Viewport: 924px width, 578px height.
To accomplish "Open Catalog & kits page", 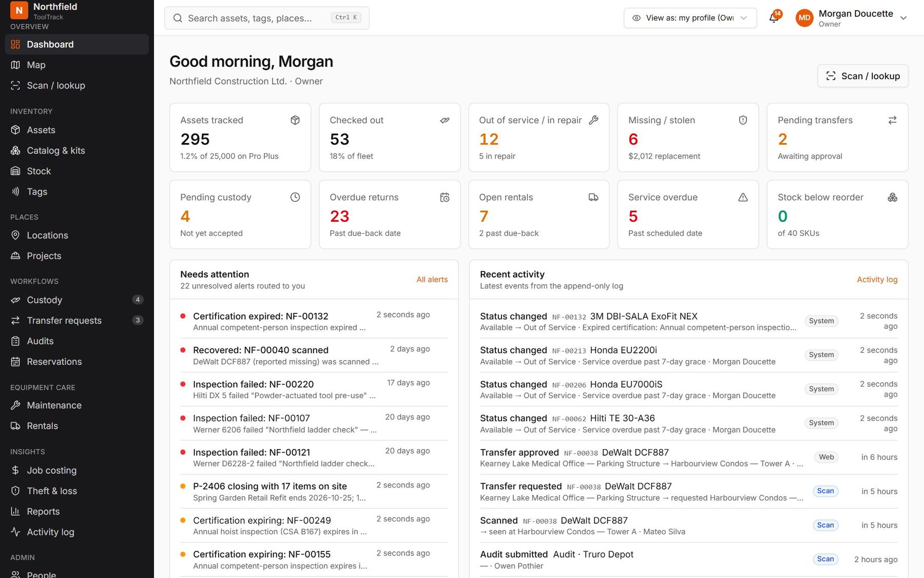I will [x=77, y=151].
